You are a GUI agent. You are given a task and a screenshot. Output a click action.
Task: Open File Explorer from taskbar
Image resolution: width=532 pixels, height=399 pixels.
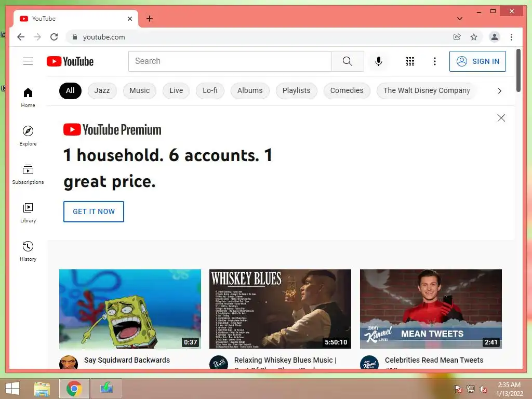pos(42,389)
